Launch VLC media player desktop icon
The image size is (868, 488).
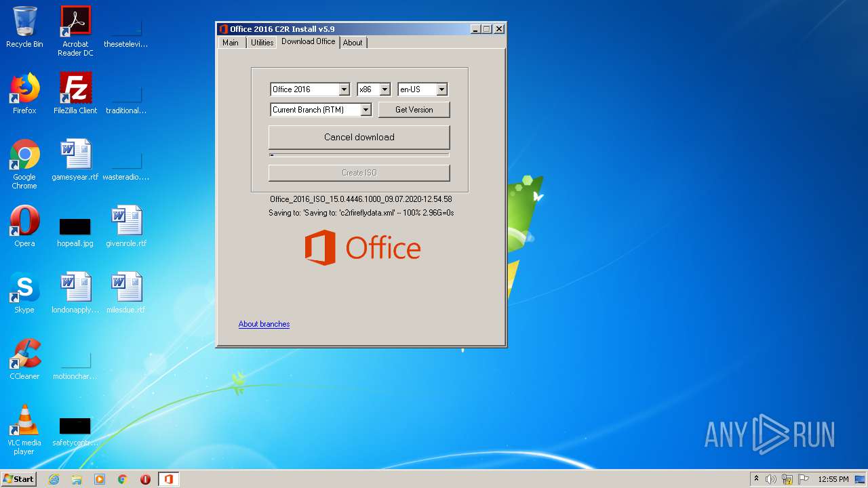click(24, 430)
